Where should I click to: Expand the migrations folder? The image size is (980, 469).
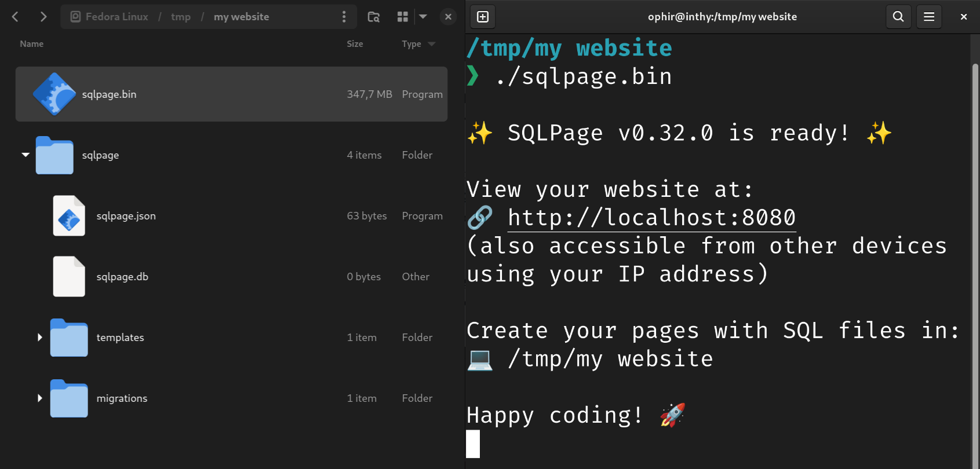[x=39, y=398]
